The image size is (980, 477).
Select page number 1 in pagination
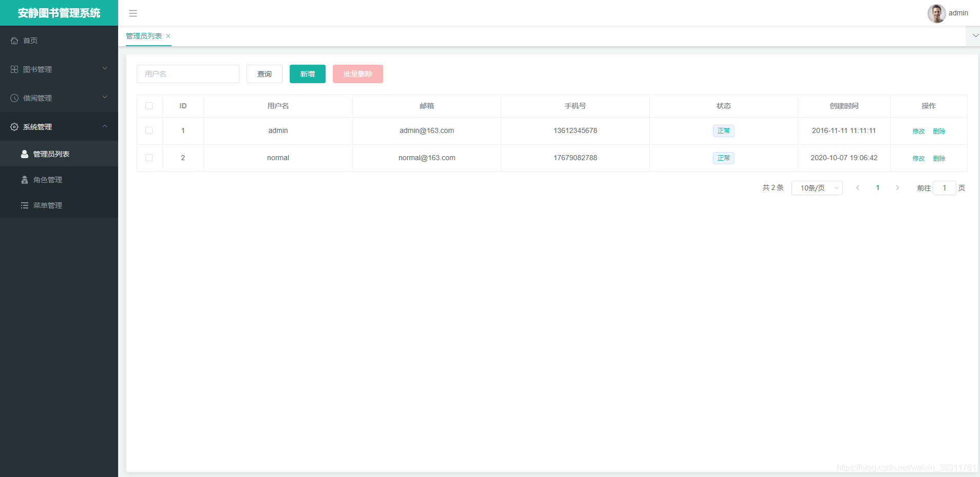point(878,188)
